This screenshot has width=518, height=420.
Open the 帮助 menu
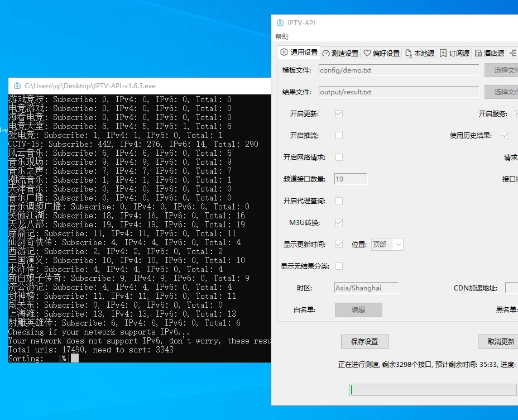coord(282,37)
